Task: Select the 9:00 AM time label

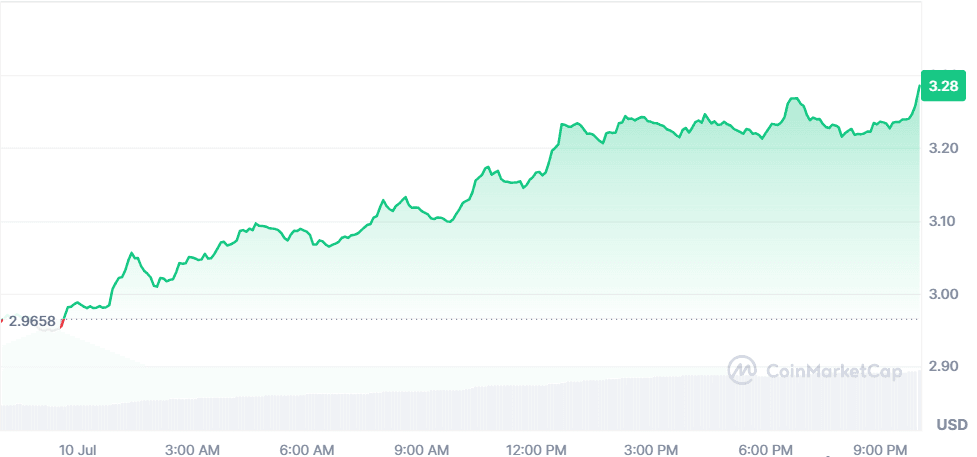Action: (423, 446)
